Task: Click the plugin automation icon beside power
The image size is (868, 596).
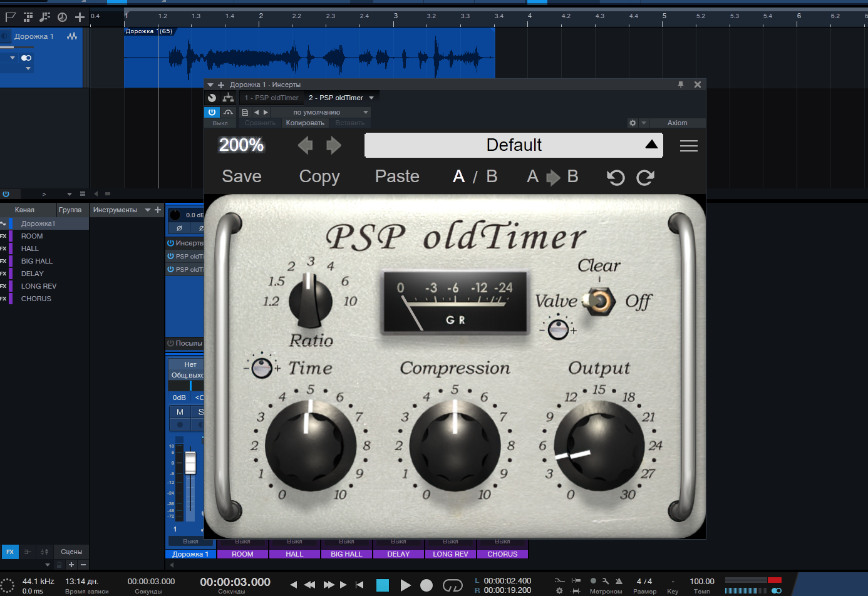Action: click(x=228, y=112)
